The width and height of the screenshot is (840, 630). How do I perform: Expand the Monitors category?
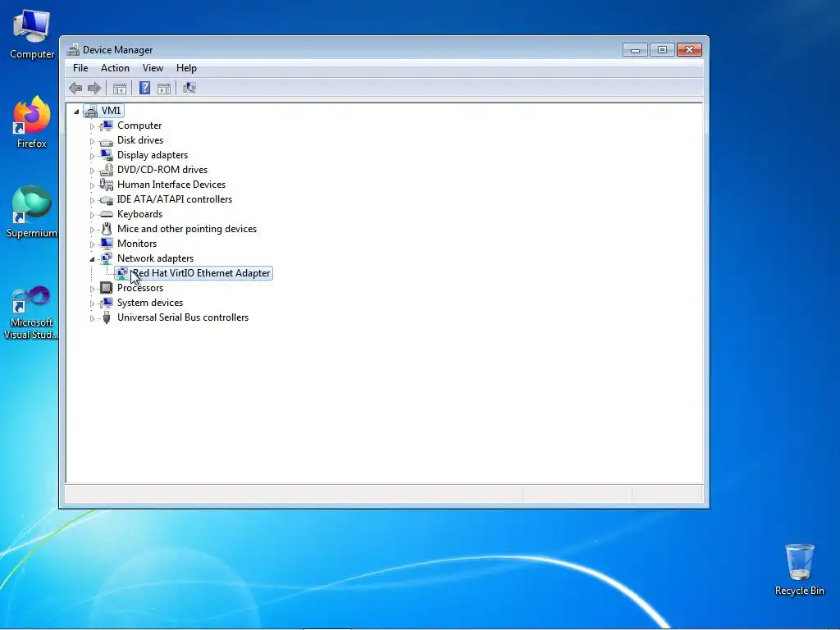pos(92,244)
